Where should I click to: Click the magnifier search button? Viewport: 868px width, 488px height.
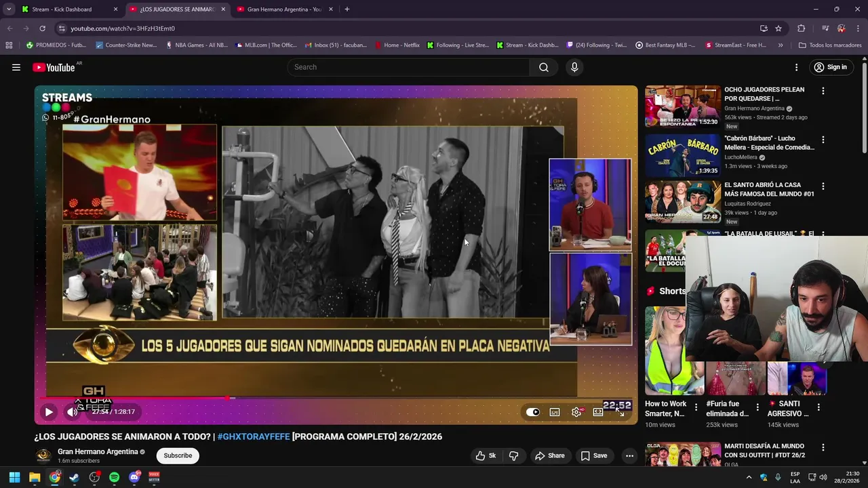tap(544, 67)
